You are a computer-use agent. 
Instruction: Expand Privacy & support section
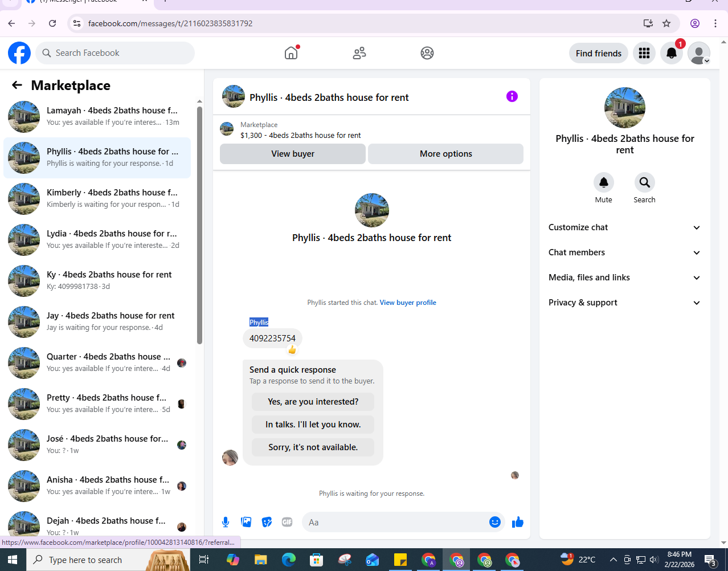(x=624, y=303)
